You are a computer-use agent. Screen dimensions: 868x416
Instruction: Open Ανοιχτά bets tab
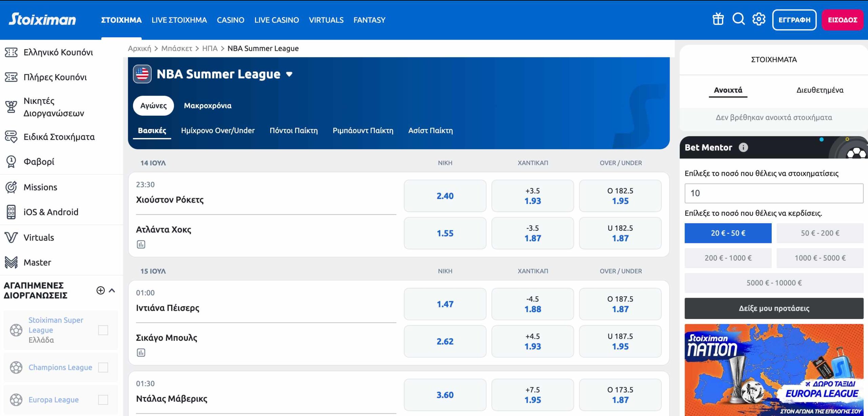click(x=728, y=90)
